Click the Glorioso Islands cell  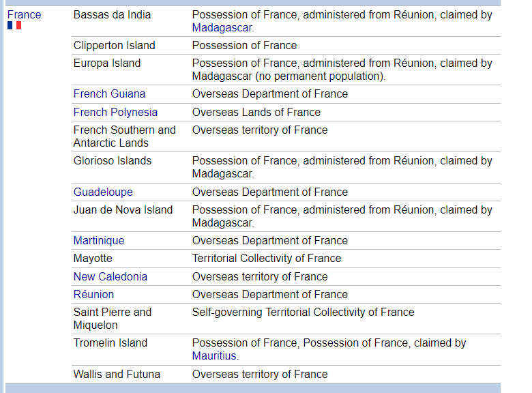point(113,161)
